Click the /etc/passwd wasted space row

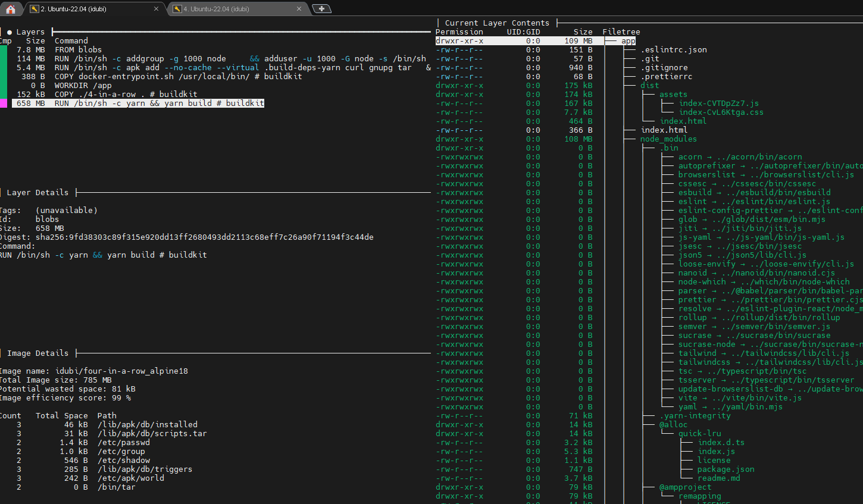83,442
